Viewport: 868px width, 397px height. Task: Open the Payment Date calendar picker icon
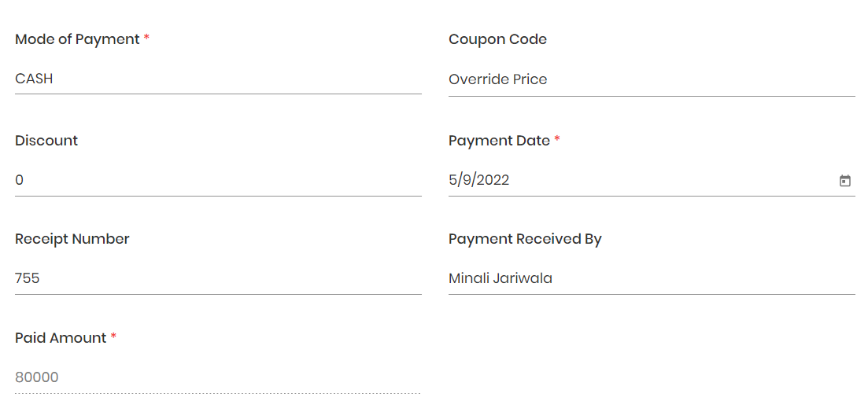pyautogui.click(x=844, y=180)
